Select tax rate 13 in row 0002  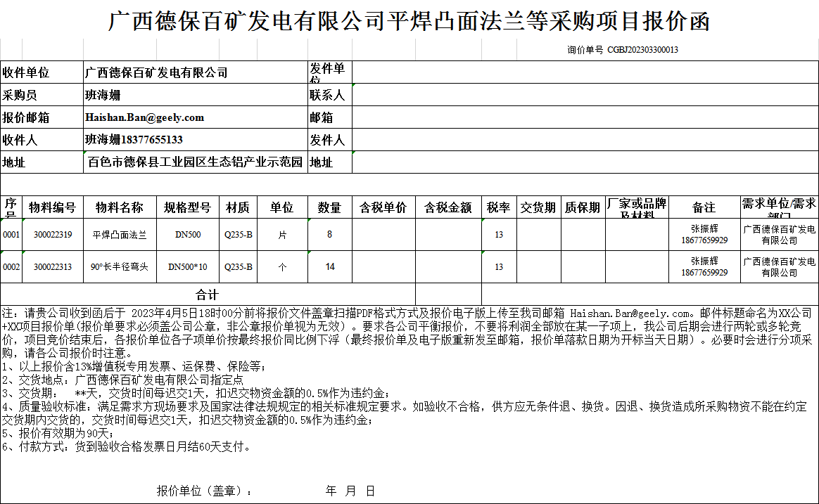[499, 266]
